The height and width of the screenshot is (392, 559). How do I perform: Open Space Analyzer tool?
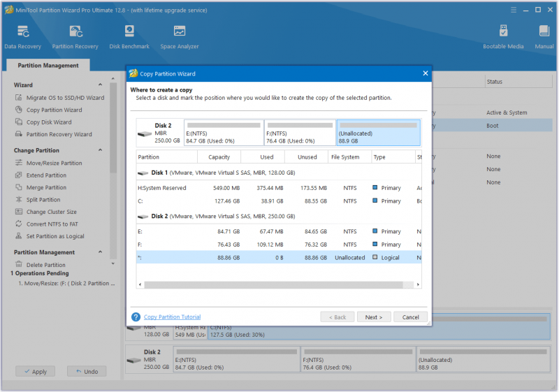tap(180, 37)
